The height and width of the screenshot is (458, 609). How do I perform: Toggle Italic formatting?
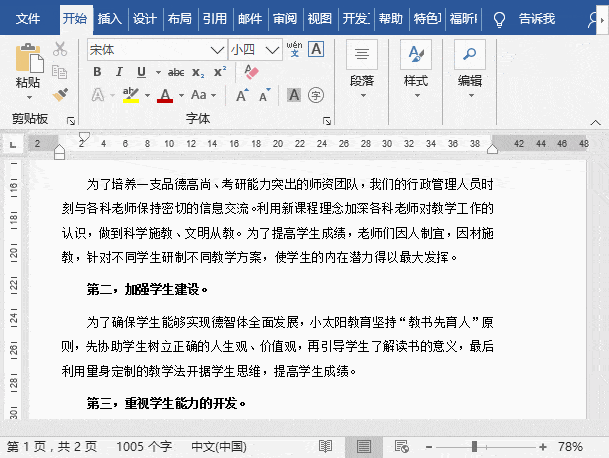[119, 72]
